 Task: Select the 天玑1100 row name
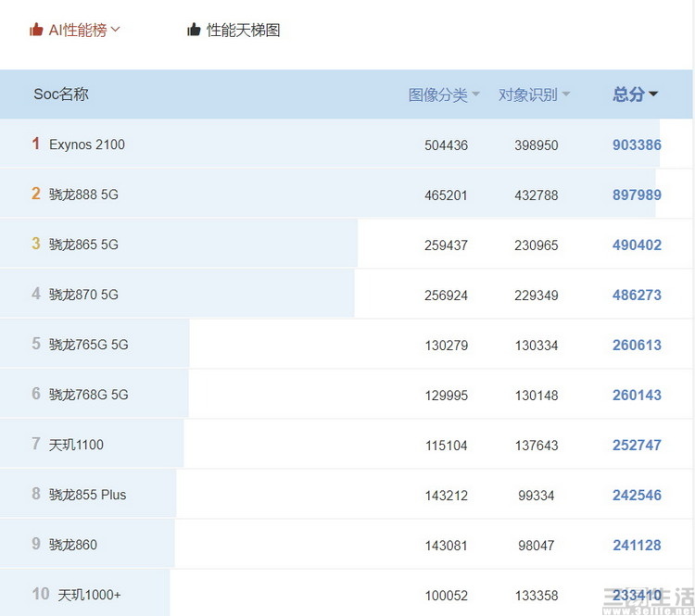[76, 445]
